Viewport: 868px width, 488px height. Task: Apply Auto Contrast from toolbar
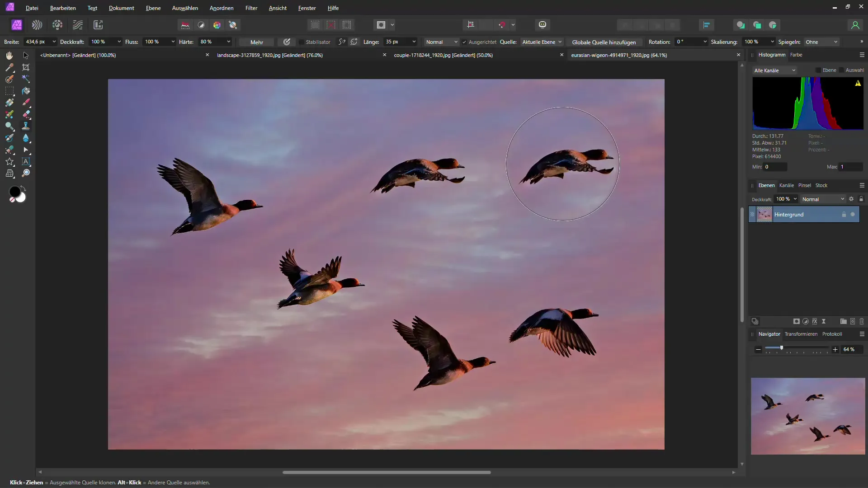pyautogui.click(x=201, y=25)
